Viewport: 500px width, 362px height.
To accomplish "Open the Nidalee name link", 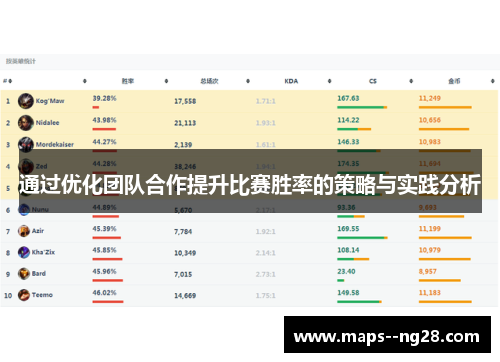I will tap(47, 123).
